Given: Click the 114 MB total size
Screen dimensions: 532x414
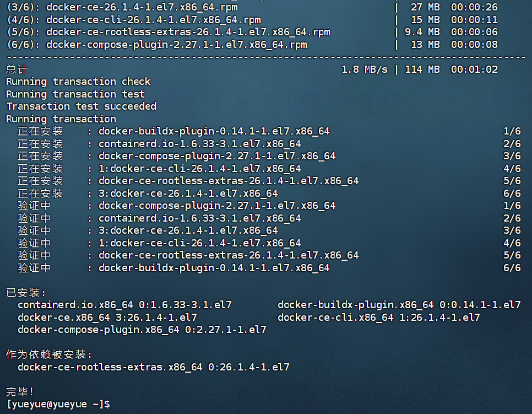Looking at the screenshot, I should (x=422, y=69).
